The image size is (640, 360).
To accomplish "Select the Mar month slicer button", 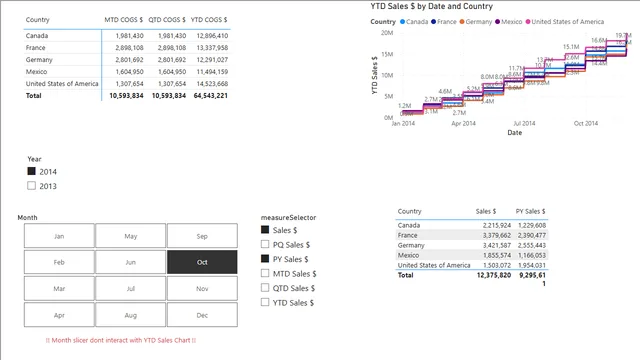I will [x=59, y=289].
